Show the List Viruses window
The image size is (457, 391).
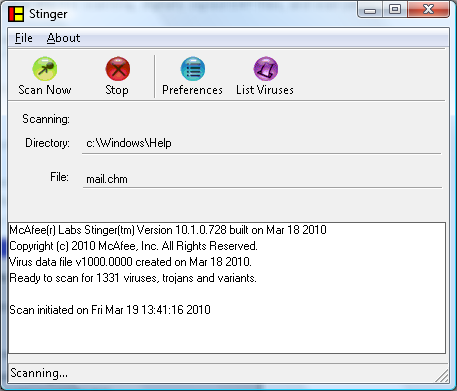point(265,76)
